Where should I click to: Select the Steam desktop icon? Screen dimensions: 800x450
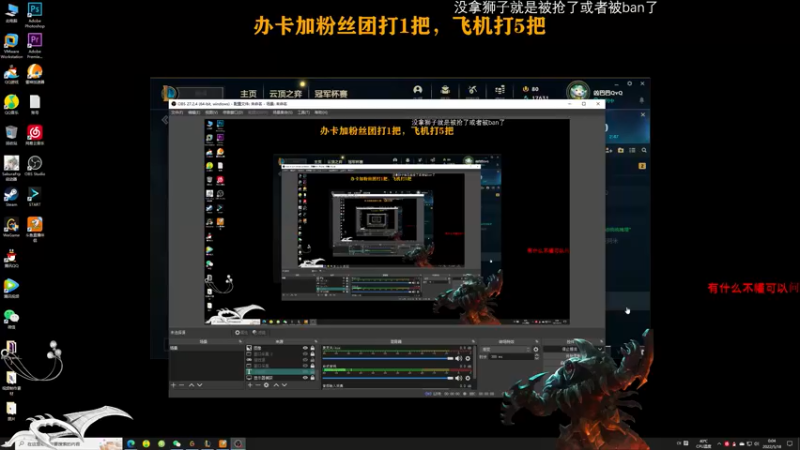click(11, 197)
